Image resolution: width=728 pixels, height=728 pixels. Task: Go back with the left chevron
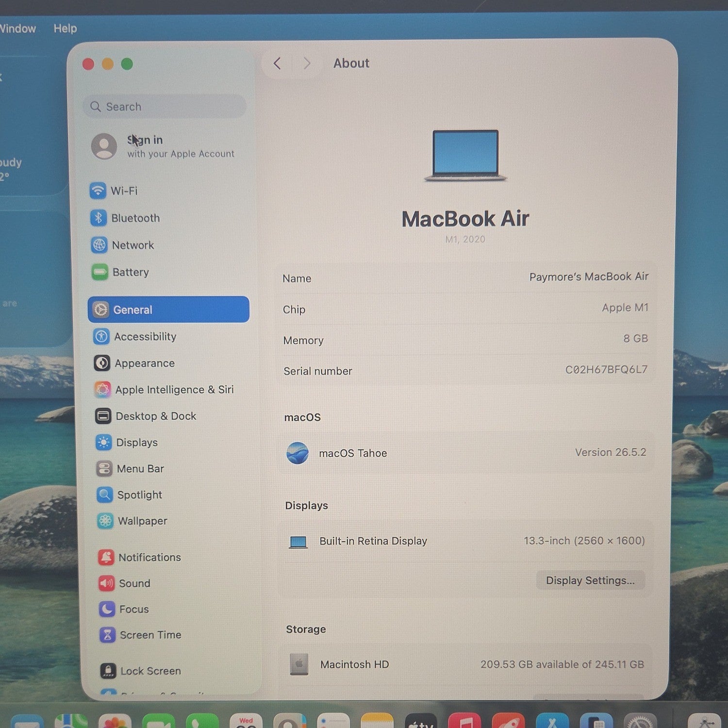pyautogui.click(x=277, y=63)
